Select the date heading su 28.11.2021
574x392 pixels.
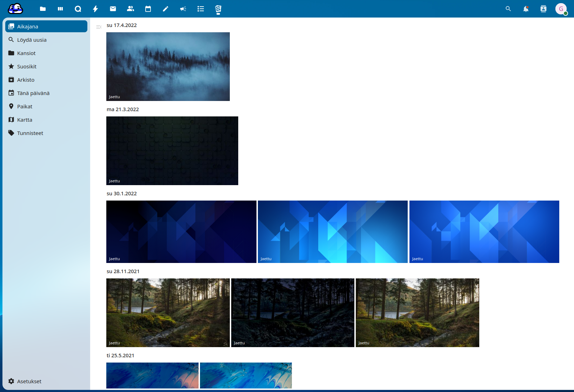[123, 271]
